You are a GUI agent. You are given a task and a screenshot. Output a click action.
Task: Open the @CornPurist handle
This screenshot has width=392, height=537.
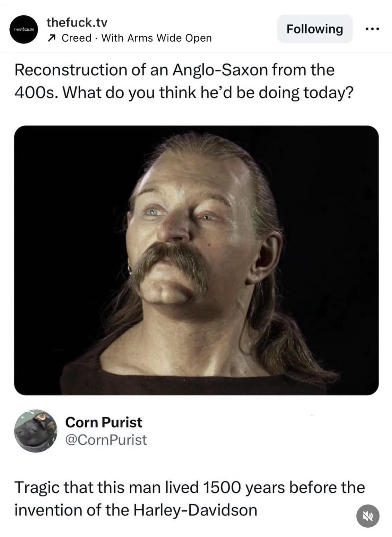pos(106,440)
